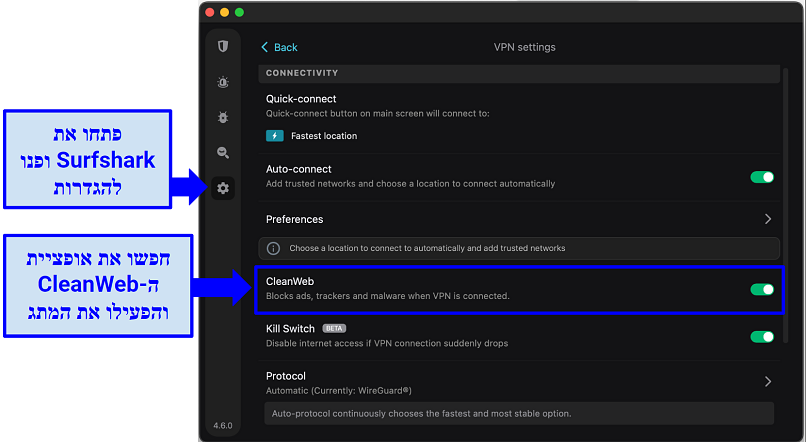Click the info icon beside trusted networks note
Screen dimensions: 806x442
tap(273, 248)
